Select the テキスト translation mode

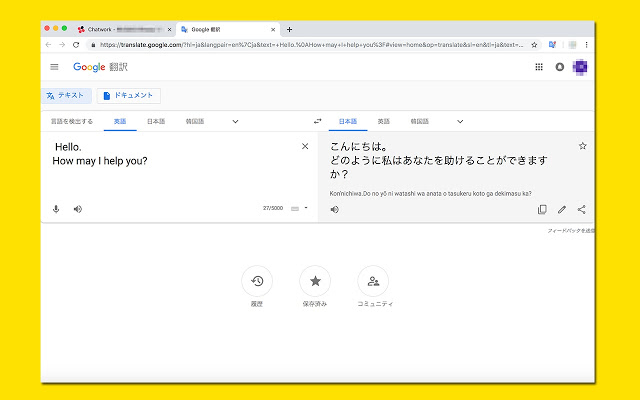pyautogui.click(x=66, y=96)
